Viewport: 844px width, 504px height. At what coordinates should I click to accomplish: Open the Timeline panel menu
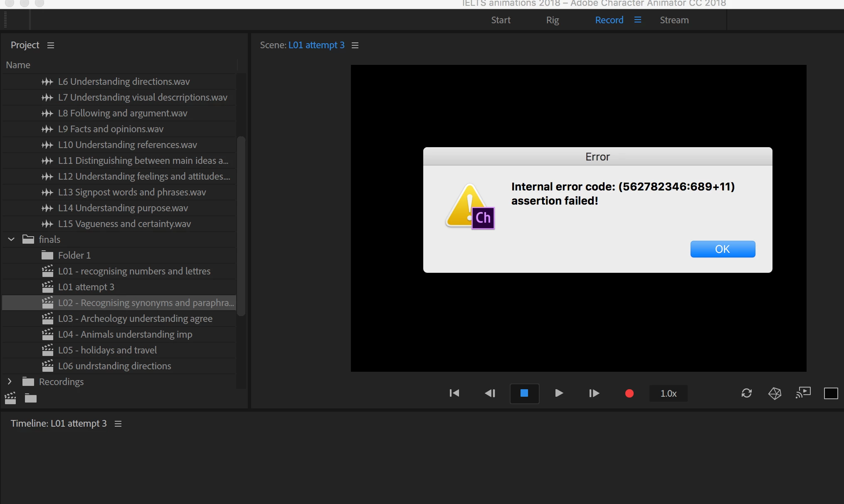pos(118,423)
